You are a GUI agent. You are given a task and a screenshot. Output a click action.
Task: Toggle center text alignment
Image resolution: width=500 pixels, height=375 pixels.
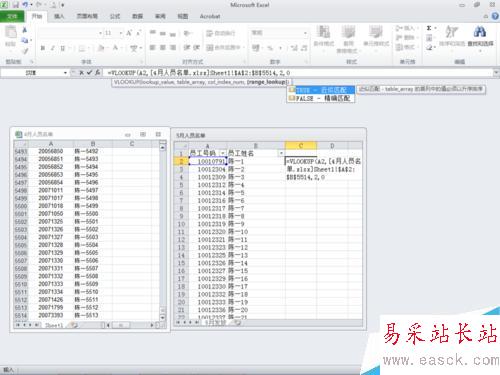point(163,48)
